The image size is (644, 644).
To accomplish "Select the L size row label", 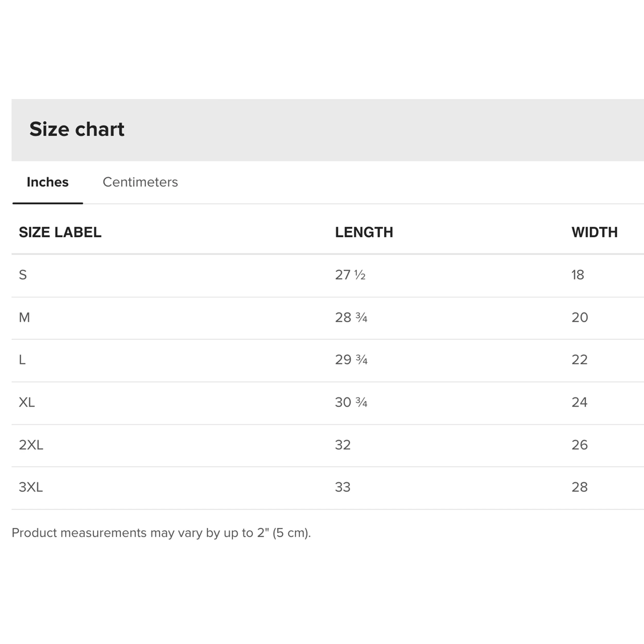I will click(22, 360).
